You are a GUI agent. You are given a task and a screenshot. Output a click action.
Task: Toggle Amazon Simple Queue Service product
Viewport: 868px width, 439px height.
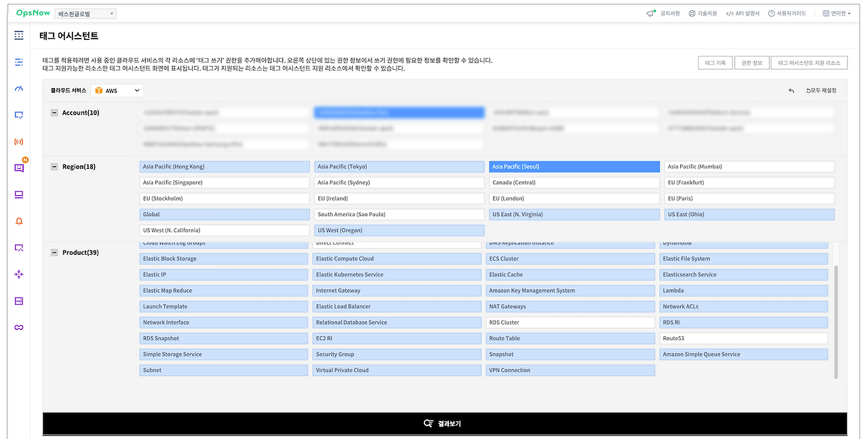tap(744, 354)
